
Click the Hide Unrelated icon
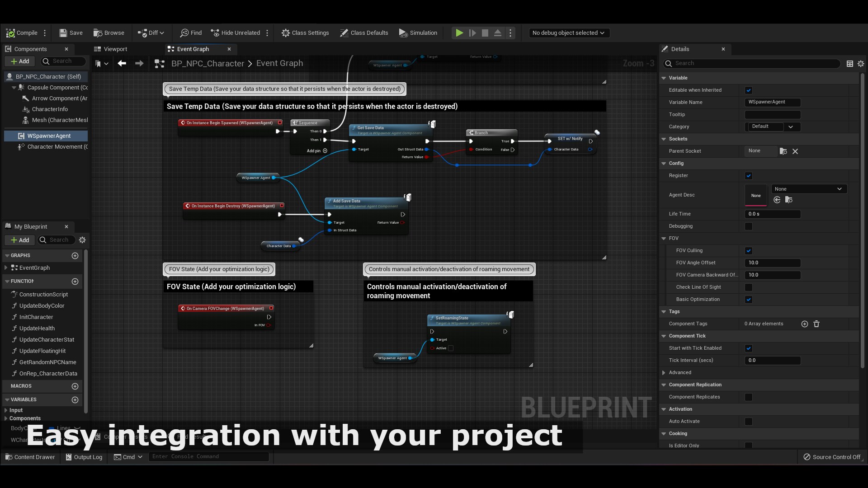tap(215, 33)
